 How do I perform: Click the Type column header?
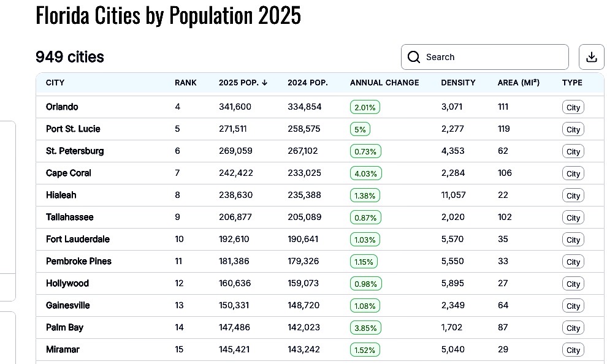[x=572, y=83]
